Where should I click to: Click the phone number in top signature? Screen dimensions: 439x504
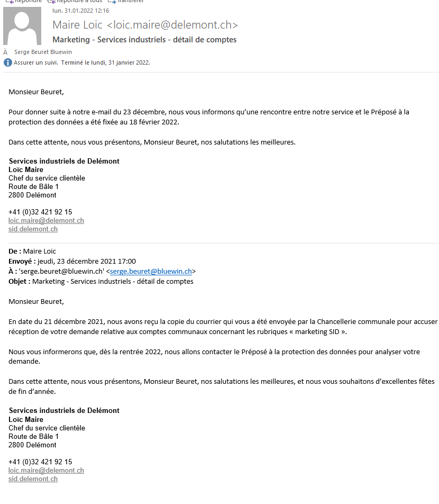pos(40,212)
